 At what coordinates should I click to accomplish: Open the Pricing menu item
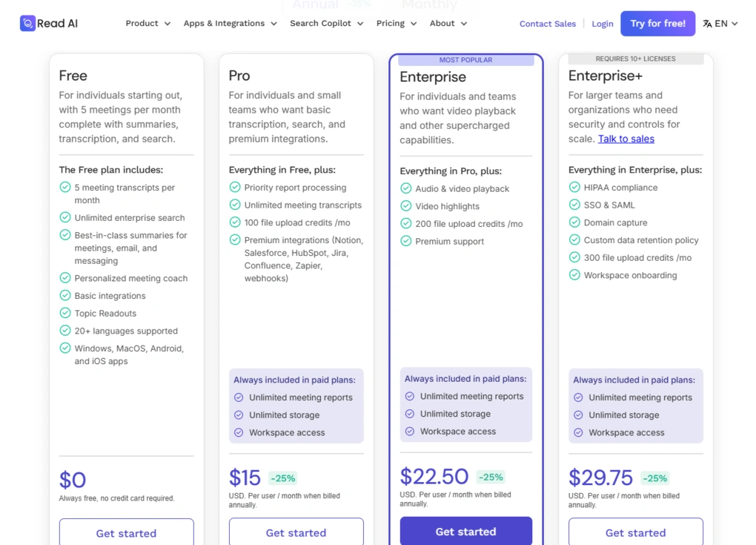(396, 23)
